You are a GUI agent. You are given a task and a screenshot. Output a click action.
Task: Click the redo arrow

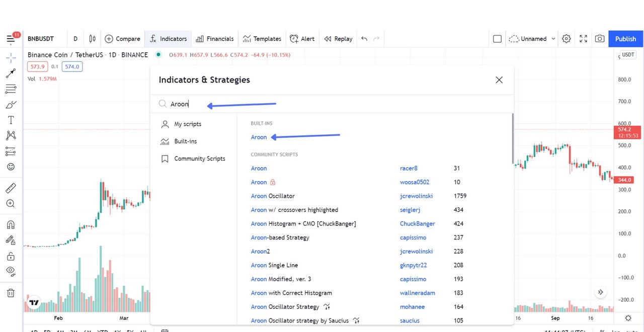(x=376, y=39)
